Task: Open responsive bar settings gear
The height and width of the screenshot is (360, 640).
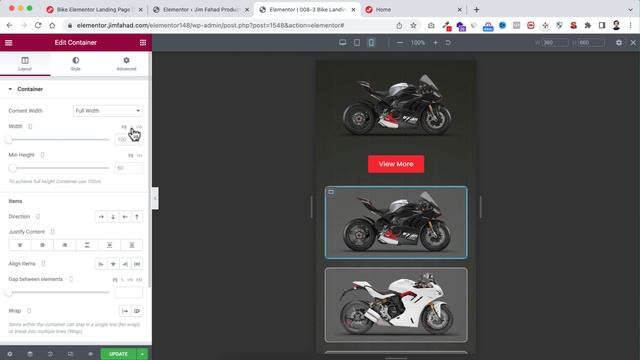Action: 619,42
